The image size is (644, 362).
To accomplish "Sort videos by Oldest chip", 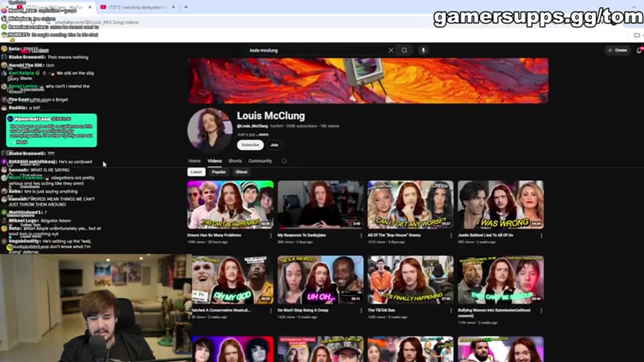I will pos(242,172).
